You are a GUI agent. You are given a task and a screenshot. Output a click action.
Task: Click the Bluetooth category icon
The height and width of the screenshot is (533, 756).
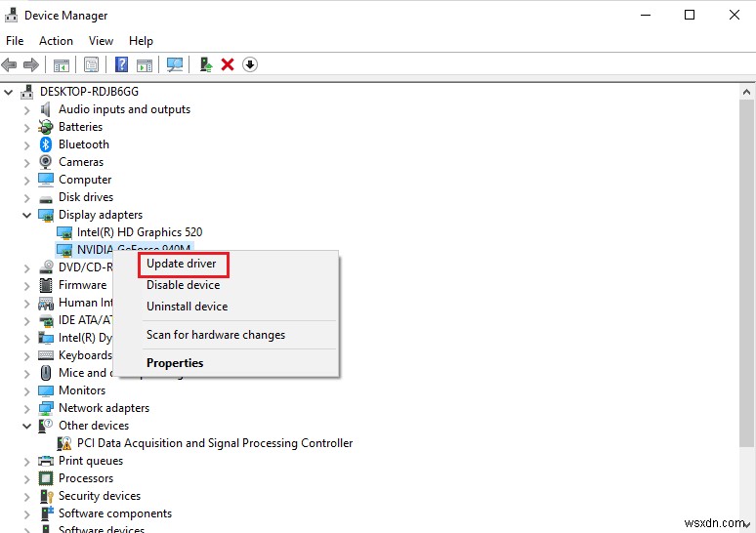click(x=46, y=144)
